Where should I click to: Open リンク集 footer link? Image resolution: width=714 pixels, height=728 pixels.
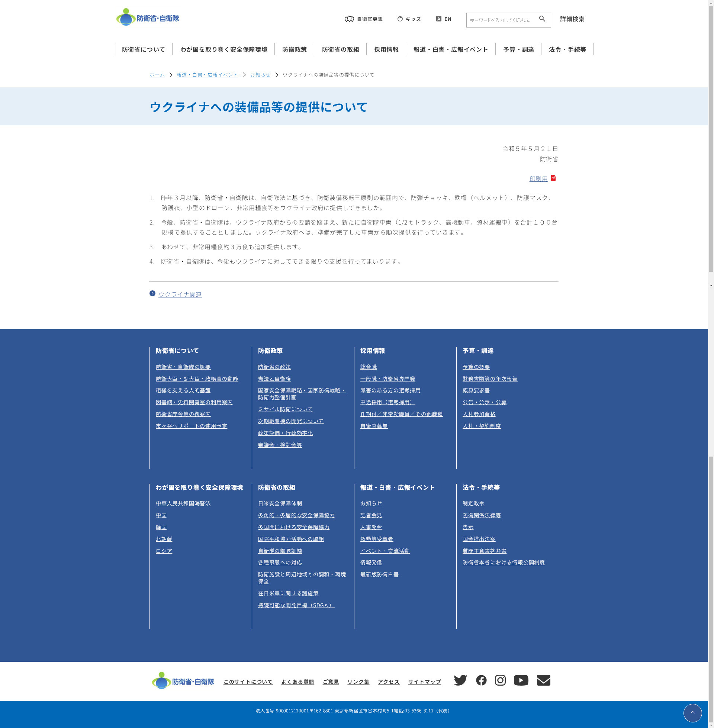pos(358,682)
